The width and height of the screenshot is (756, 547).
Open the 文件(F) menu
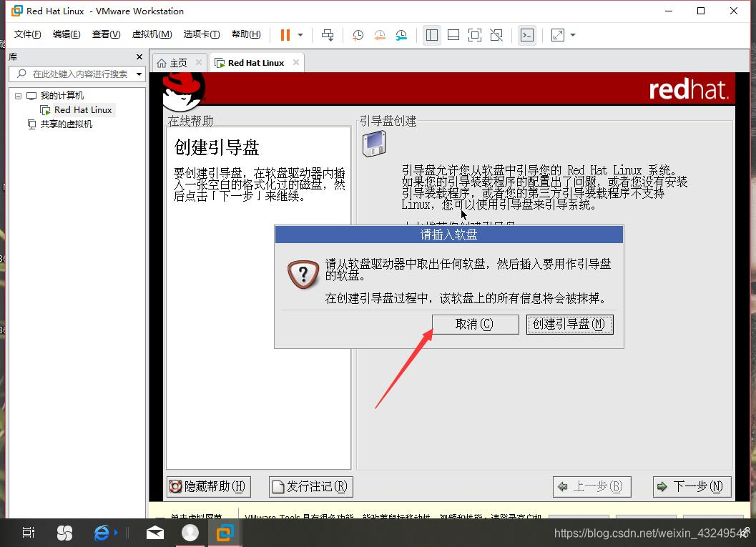pyautogui.click(x=27, y=34)
